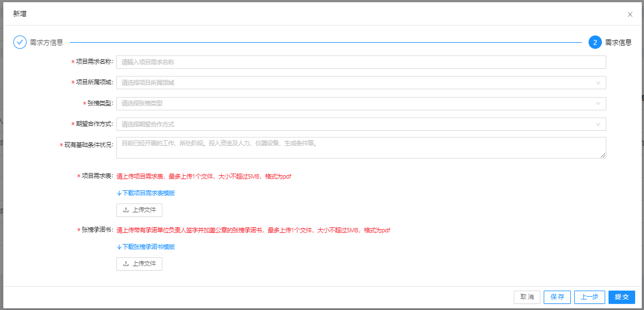
Task: Open the 期望合作方式 dropdown
Action: (x=361, y=124)
